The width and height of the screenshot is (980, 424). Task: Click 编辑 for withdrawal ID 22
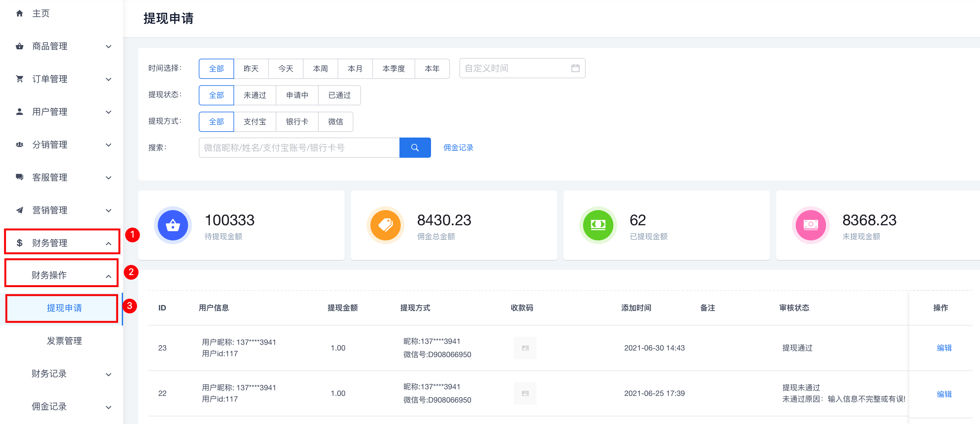(944, 394)
